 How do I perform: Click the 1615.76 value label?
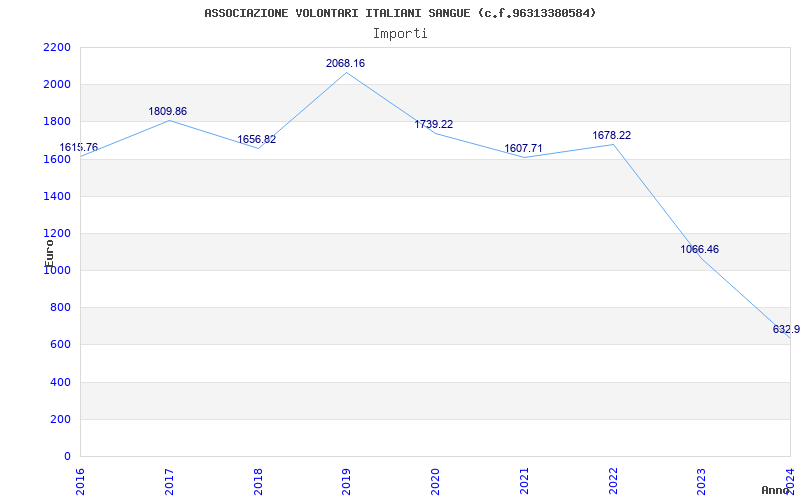click(x=79, y=147)
